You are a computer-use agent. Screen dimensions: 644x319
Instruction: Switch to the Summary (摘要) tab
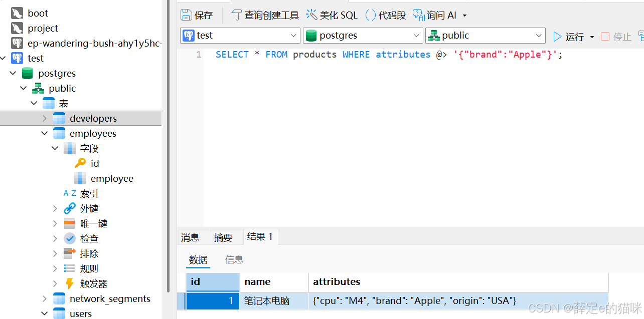(223, 237)
